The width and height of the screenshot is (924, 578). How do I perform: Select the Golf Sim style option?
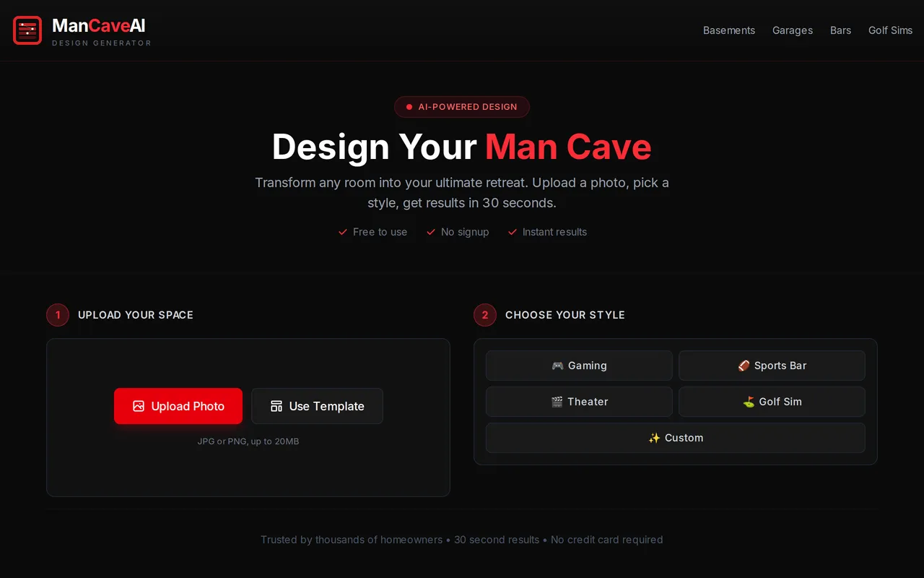[772, 402]
